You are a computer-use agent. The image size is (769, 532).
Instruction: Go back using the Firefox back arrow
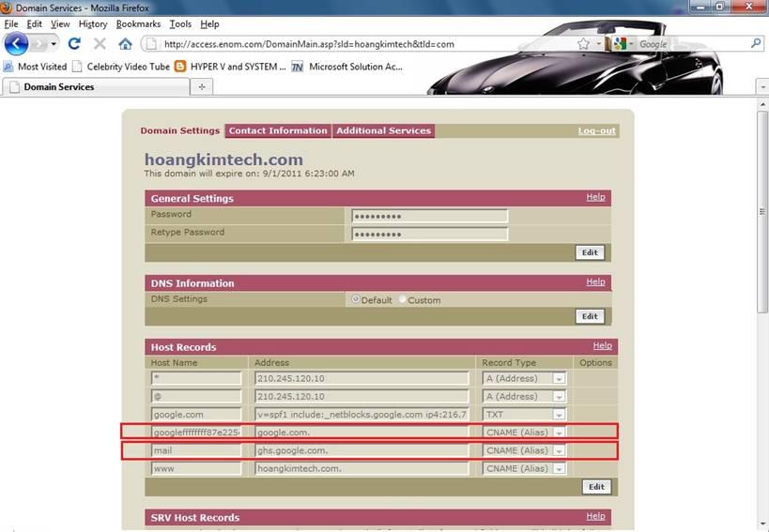pyautogui.click(x=16, y=44)
